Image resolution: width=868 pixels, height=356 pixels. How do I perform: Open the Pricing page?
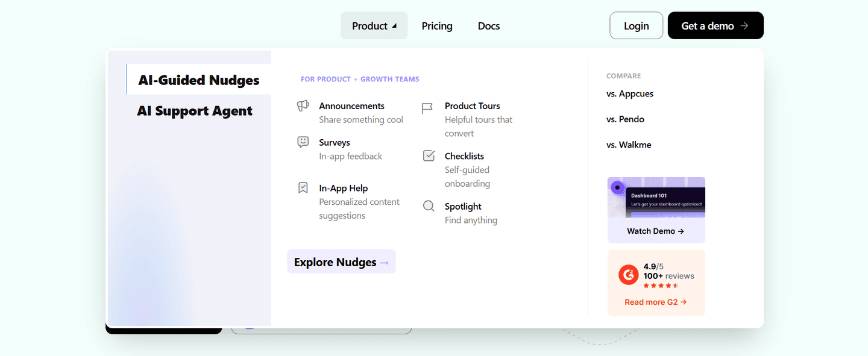coord(437,26)
